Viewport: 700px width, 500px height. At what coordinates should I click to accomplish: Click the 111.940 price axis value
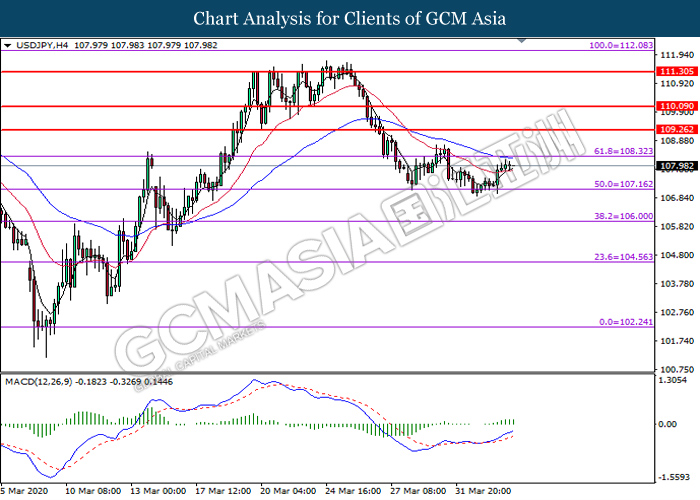[677, 55]
